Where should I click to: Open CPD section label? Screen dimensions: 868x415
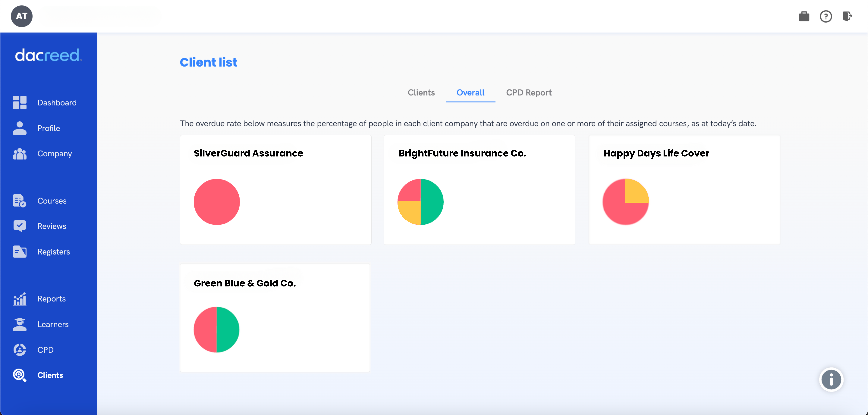[45, 350]
